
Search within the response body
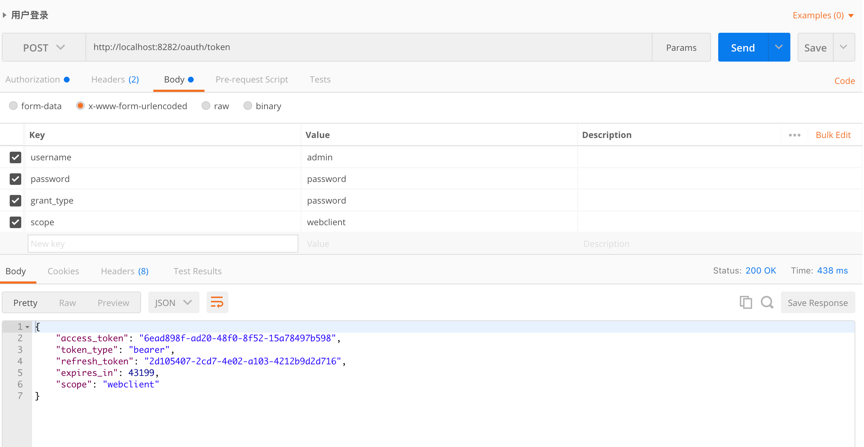767,302
